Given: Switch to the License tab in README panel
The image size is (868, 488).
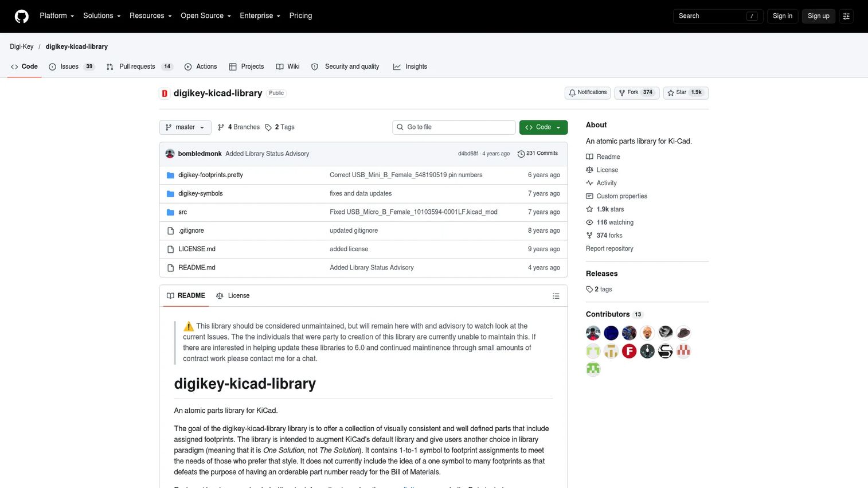Looking at the screenshot, I should click(233, 296).
